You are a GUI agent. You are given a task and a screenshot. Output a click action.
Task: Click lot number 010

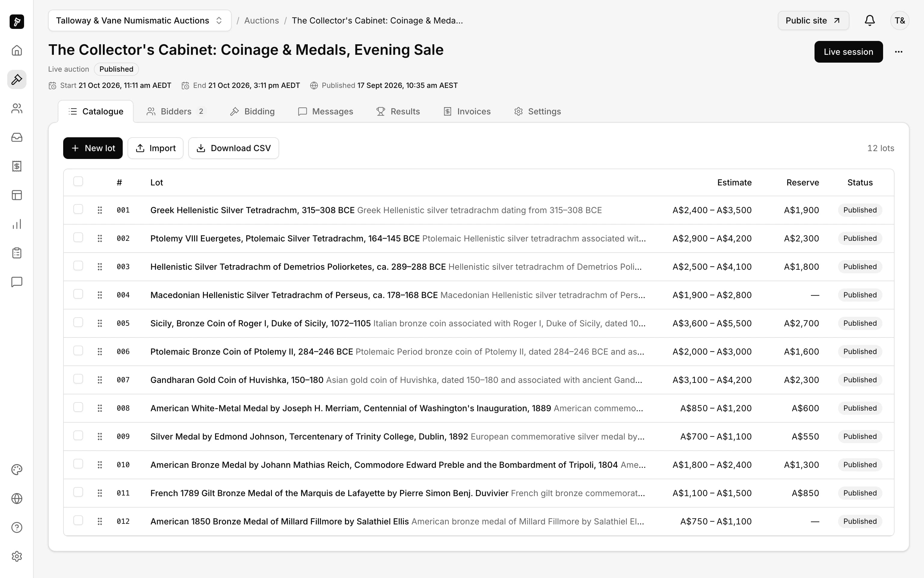click(x=123, y=465)
